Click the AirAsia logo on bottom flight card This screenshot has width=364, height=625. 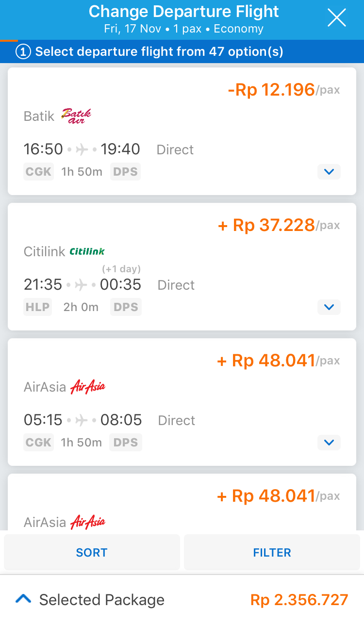tap(88, 522)
